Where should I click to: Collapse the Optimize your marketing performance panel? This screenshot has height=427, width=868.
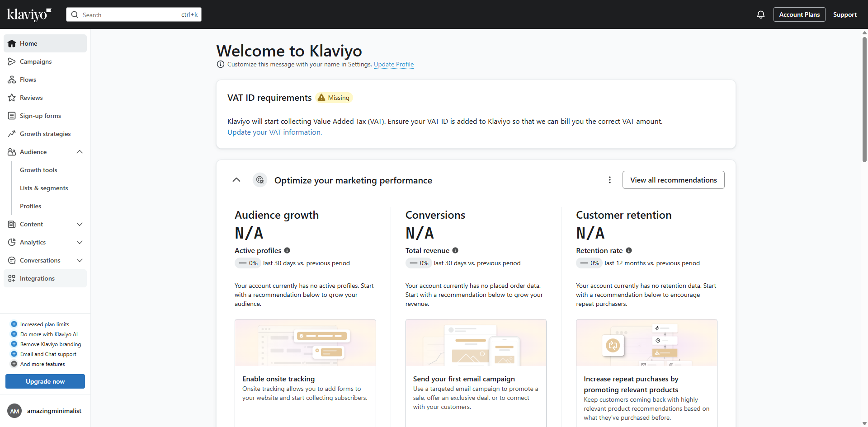coord(236,179)
